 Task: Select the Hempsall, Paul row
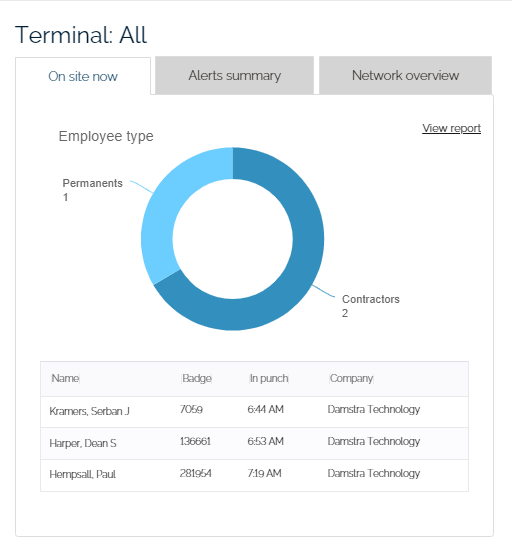click(254, 475)
